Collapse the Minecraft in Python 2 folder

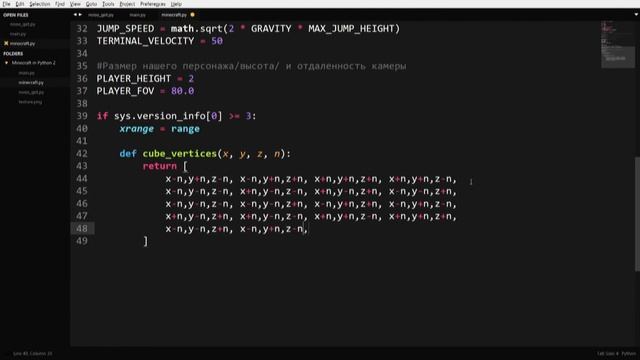(7, 63)
